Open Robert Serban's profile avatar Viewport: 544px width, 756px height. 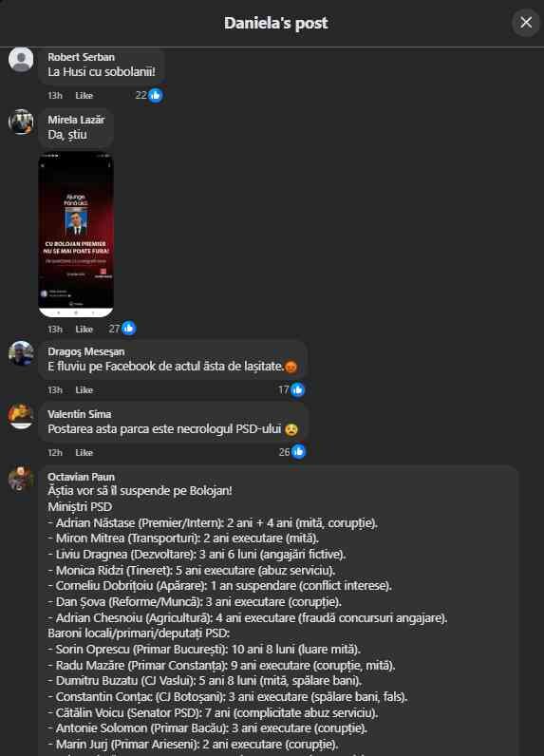coord(21,59)
